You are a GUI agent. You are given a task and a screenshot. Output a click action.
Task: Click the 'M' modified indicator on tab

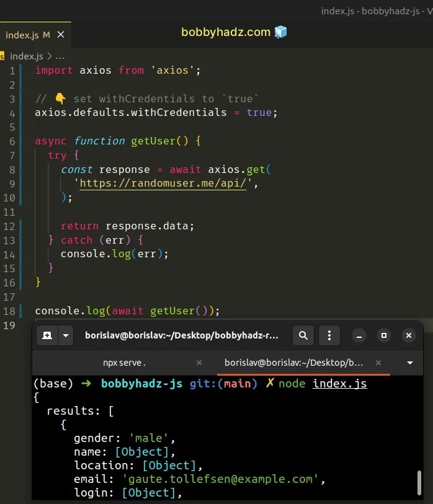[x=47, y=34]
